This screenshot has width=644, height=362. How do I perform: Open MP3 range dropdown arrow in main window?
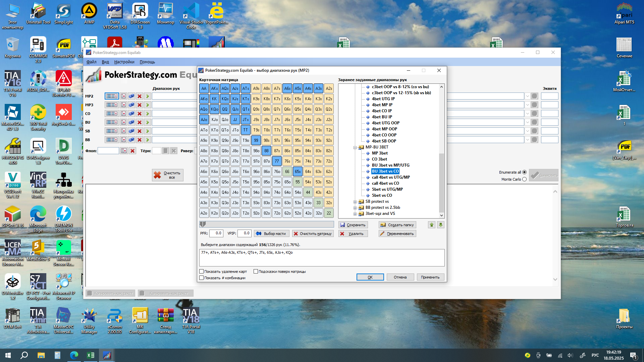527,105
